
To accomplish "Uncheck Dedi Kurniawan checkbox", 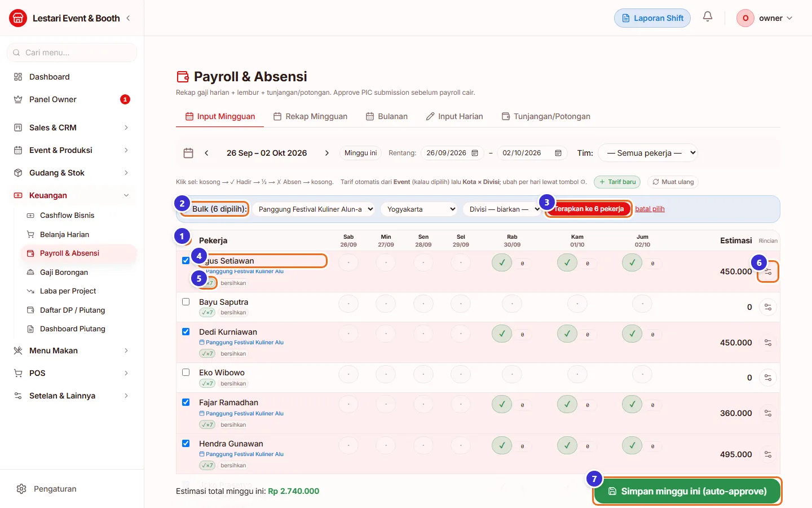I will (x=186, y=332).
